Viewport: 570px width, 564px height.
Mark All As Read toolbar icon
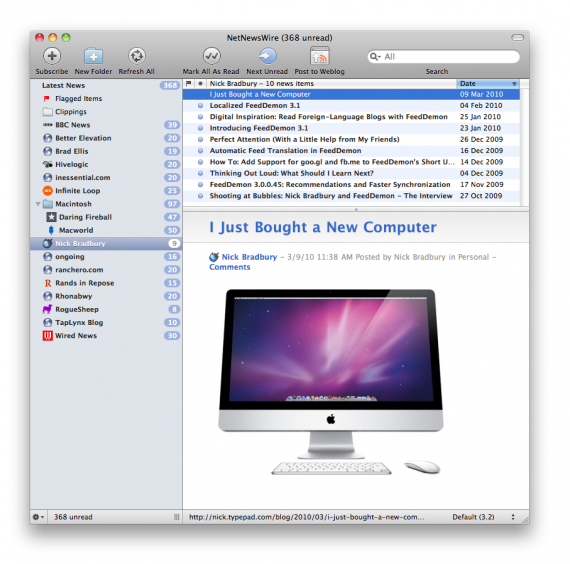(211, 56)
